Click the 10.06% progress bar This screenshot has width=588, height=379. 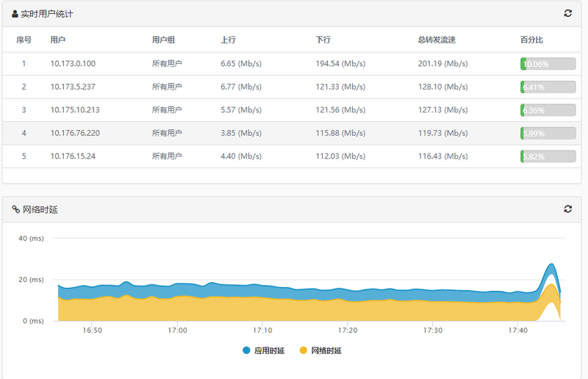pos(548,64)
